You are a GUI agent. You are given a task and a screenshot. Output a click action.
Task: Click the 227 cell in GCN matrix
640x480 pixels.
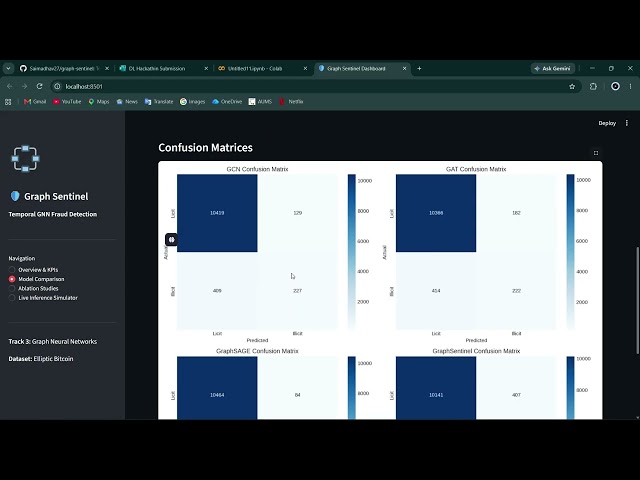coord(298,291)
